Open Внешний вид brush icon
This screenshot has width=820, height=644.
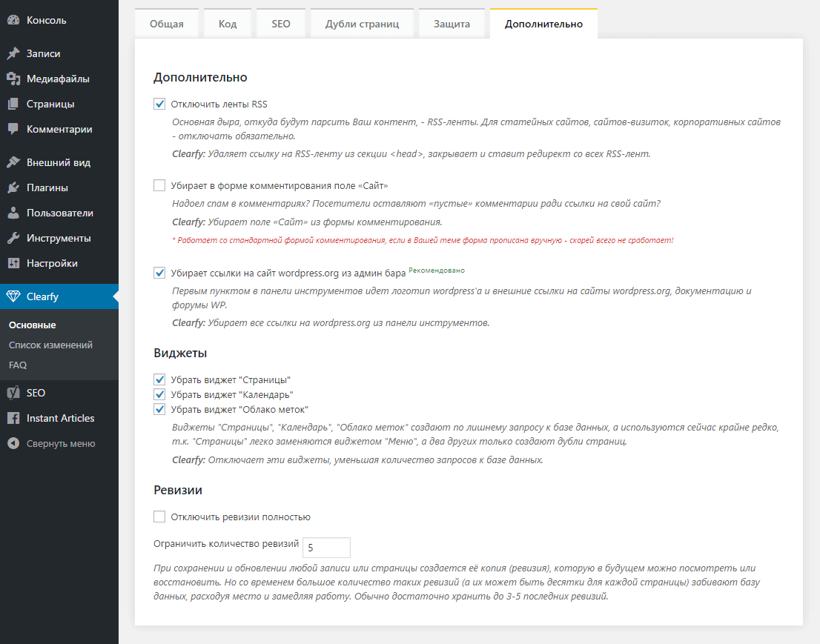click(x=13, y=162)
